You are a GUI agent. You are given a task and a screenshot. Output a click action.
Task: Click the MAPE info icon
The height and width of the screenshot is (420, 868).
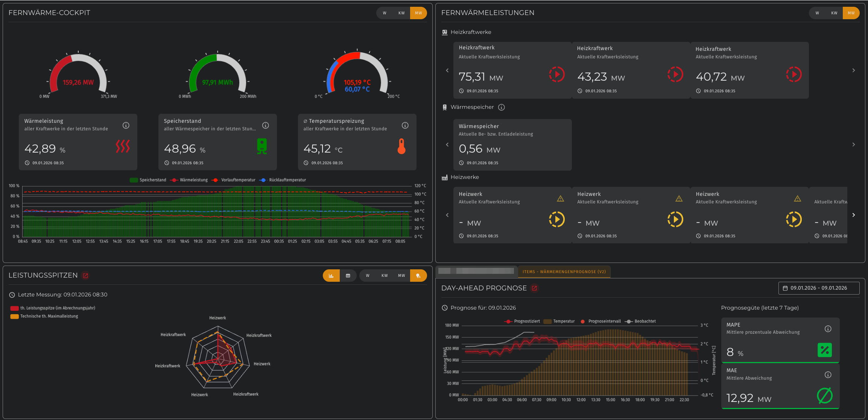click(828, 329)
